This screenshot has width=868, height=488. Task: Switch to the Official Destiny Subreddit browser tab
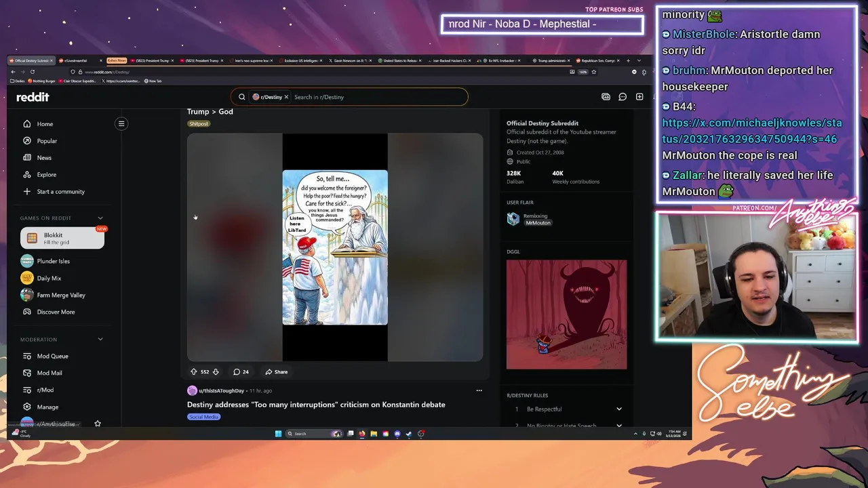coord(33,61)
